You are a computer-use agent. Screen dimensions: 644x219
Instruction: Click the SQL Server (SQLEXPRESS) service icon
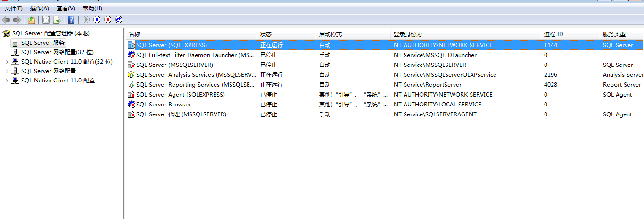(132, 45)
